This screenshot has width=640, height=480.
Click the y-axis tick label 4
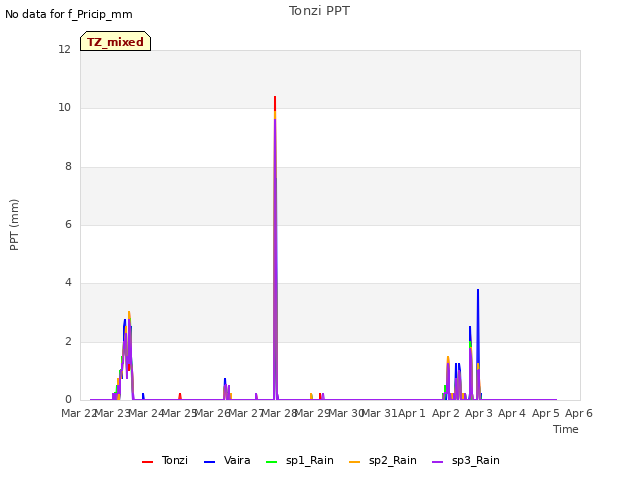click(x=68, y=282)
